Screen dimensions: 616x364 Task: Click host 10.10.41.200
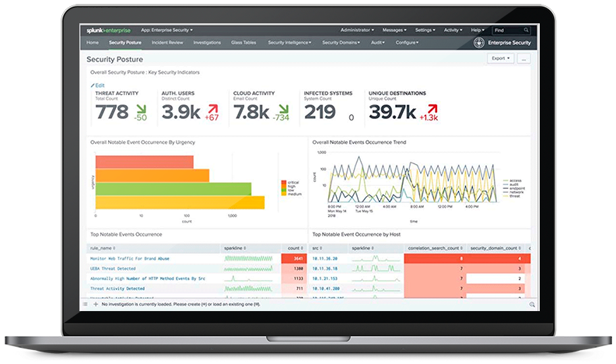(326, 289)
